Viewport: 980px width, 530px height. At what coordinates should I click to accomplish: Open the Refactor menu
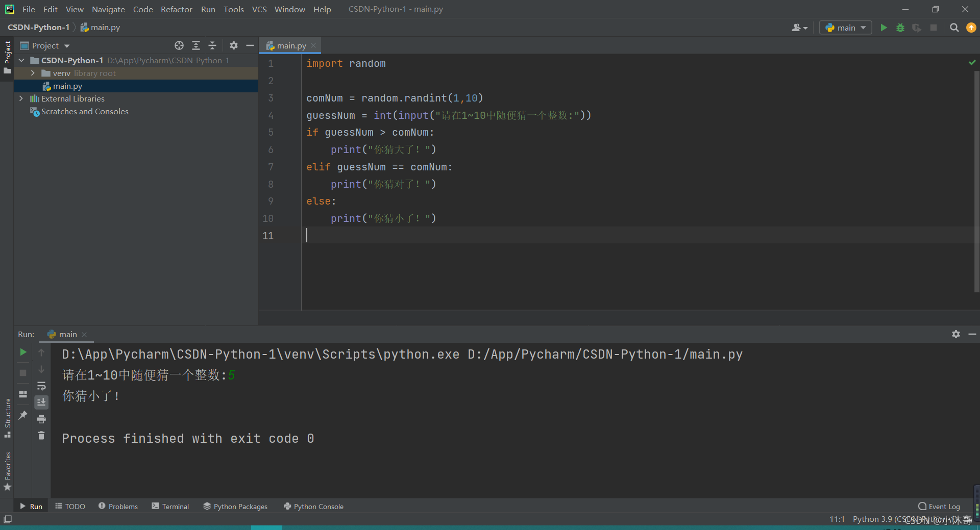point(176,9)
